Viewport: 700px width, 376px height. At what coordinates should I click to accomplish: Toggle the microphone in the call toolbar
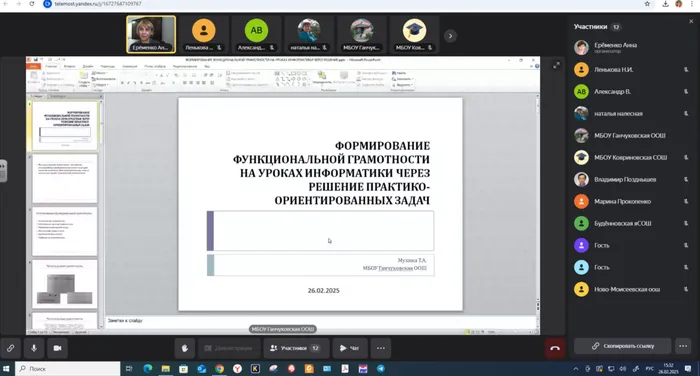(x=34, y=348)
